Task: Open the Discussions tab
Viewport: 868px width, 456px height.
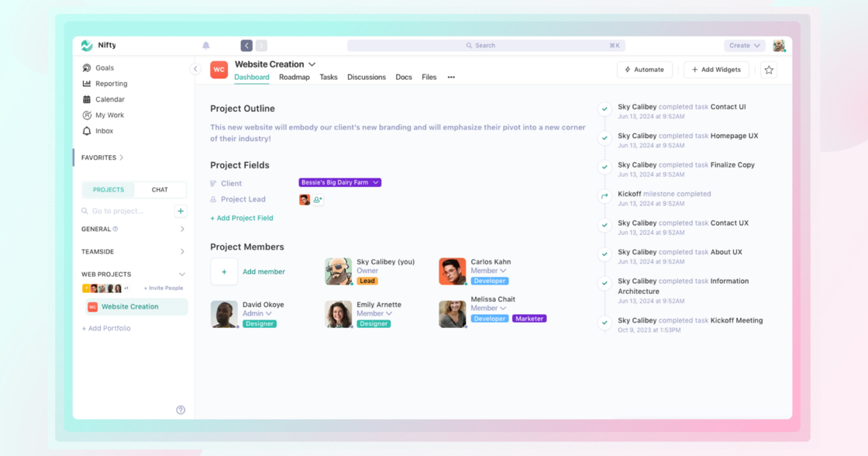Action: (367, 78)
